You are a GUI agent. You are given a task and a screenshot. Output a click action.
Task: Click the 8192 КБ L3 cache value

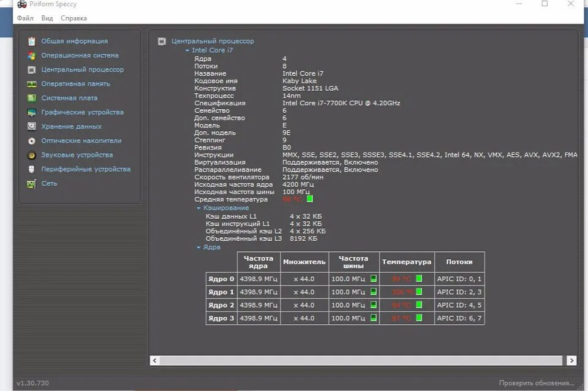[x=303, y=238]
